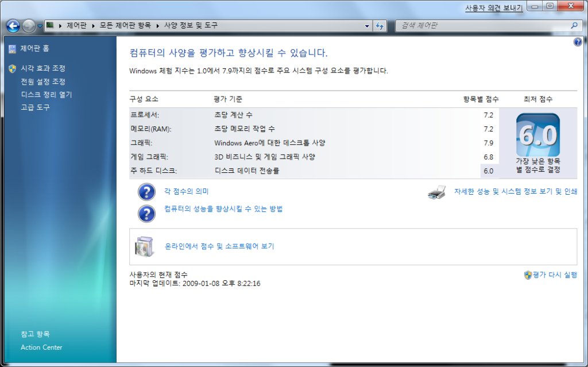Click the shield icon beside 시각 효과 조정
The image size is (588, 367).
pos(13,69)
